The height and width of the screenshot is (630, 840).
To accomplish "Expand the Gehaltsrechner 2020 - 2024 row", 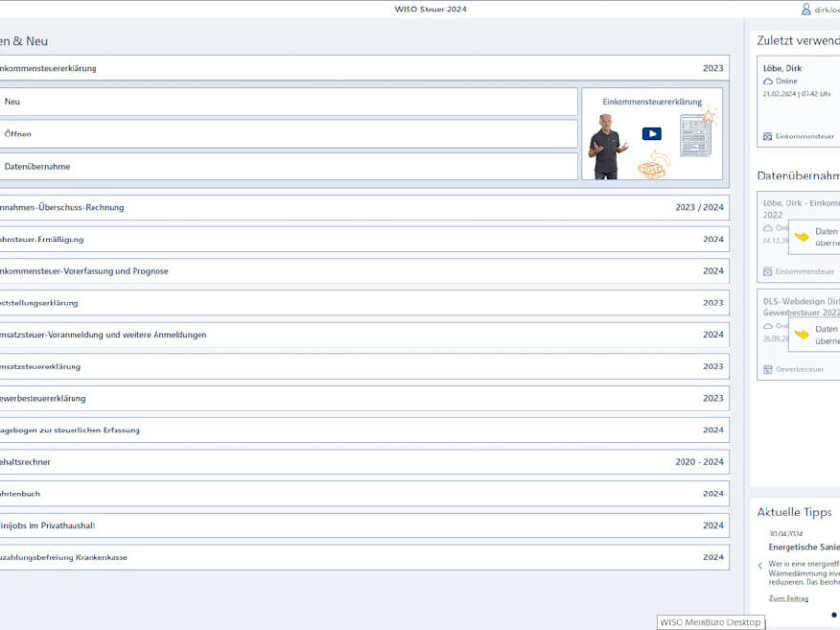I will coord(365,462).
